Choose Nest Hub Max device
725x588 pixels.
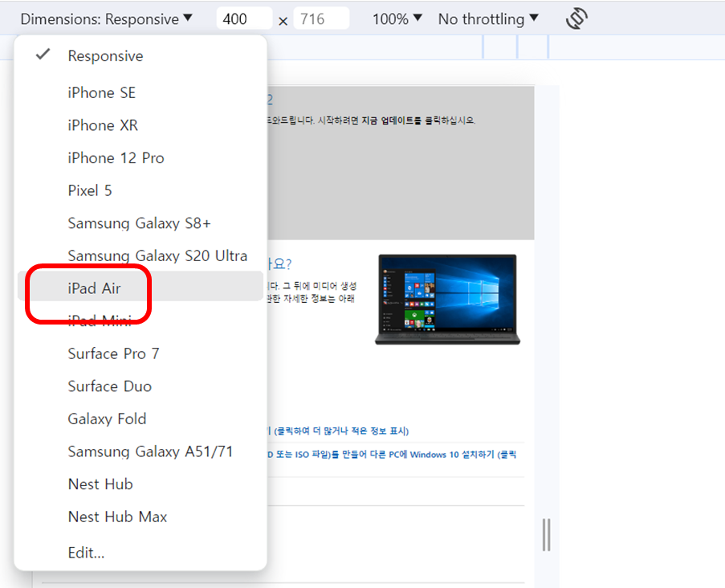(141, 517)
